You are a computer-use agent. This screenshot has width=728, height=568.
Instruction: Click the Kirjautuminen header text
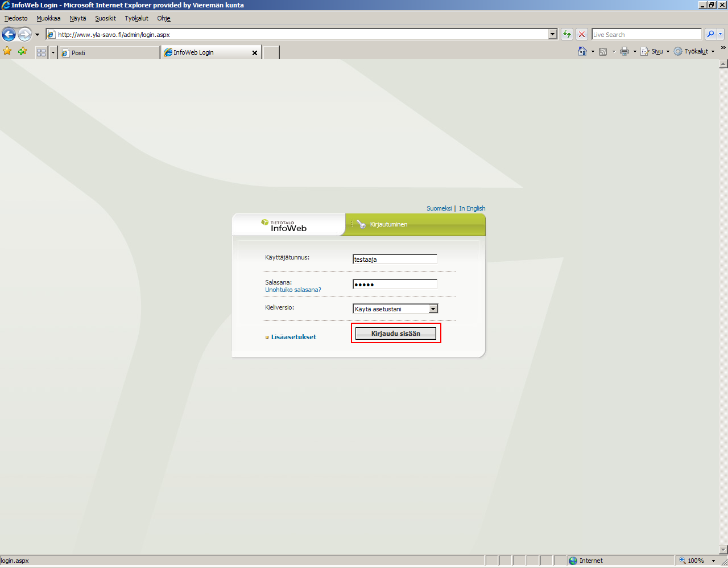(x=388, y=224)
